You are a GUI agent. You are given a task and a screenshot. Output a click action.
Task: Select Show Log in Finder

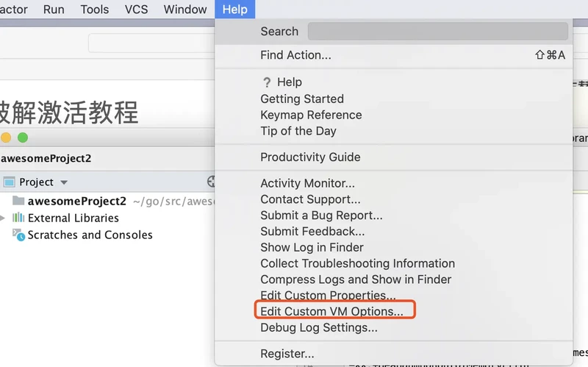(x=312, y=247)
